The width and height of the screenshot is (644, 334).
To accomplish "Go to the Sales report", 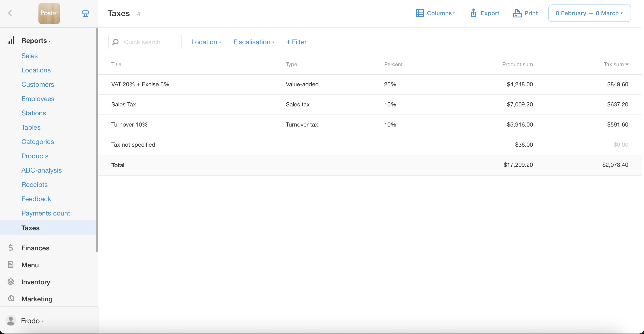I will click(30, 56).
